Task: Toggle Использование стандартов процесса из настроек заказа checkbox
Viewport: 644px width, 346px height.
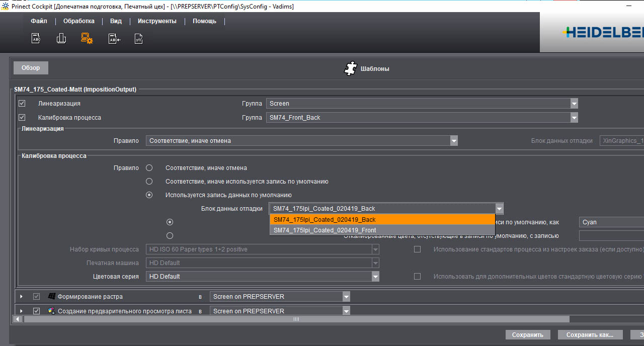Action: (417, 249)
